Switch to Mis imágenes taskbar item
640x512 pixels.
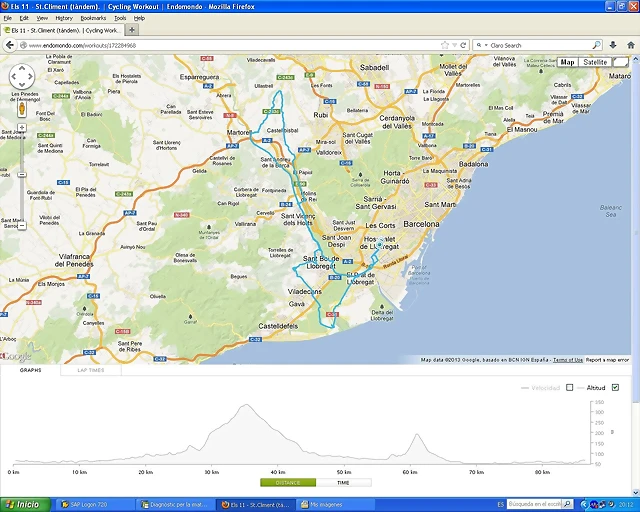[x=336, y=505]
